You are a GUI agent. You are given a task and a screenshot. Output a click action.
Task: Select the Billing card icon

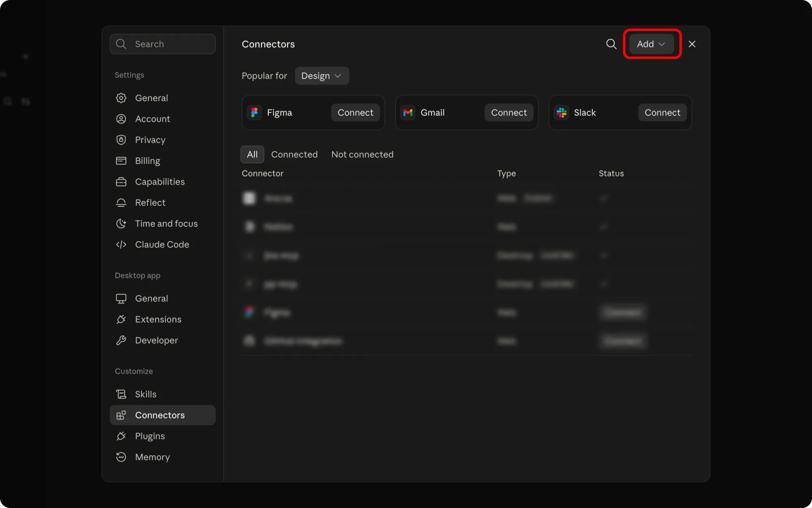[121, 161]
